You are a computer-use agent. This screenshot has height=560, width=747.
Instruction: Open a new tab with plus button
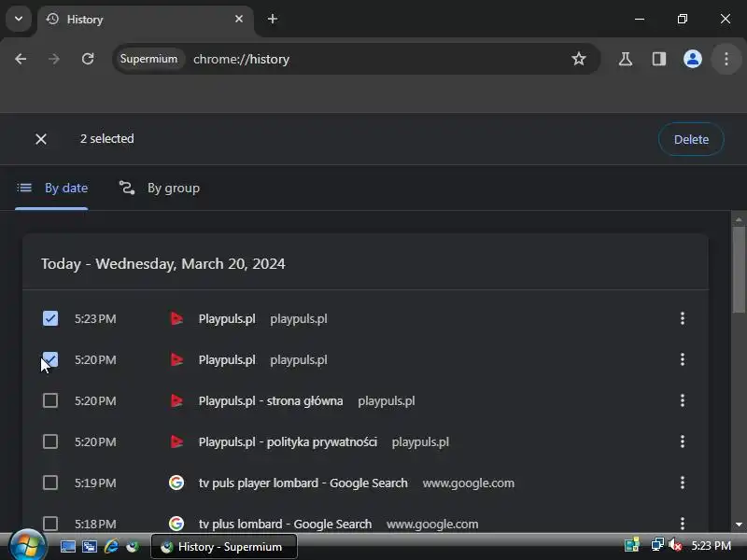coord(273,19)
